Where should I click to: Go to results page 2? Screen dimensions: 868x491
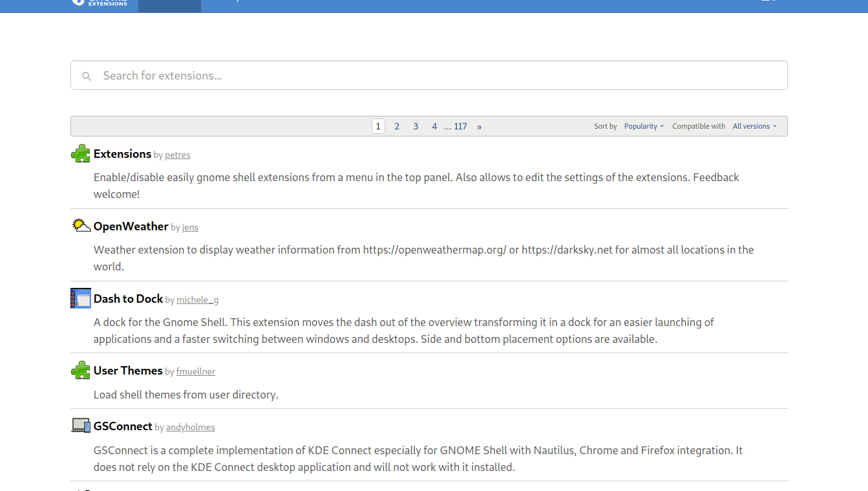click(x=397, y=126)
